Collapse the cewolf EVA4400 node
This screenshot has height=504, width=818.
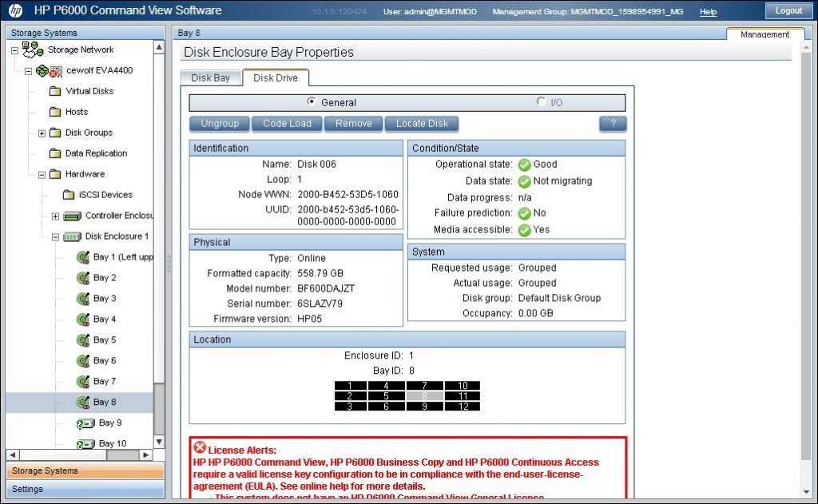coord(28,71)
